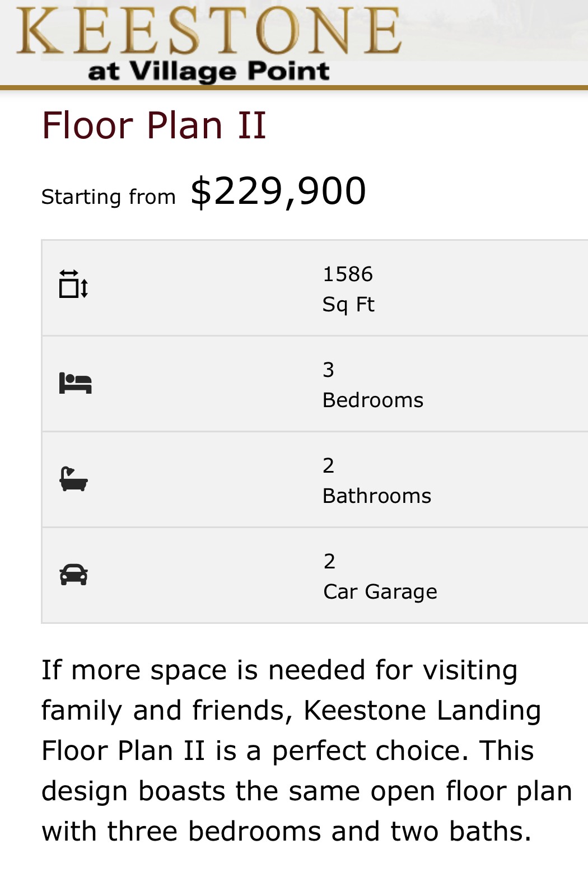Click the Keestone logo in header
The width and height of the screenshot is (588, 877).
(x=208, y=32)
